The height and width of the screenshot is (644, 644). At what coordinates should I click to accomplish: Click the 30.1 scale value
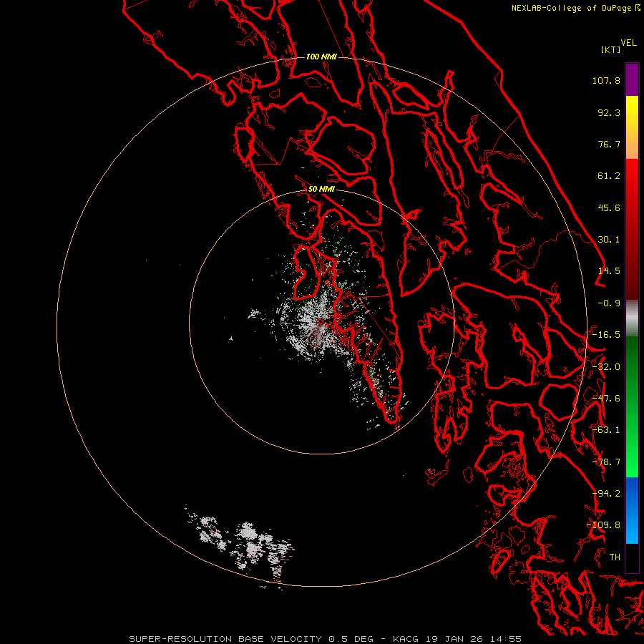click(x=609, y=240)
